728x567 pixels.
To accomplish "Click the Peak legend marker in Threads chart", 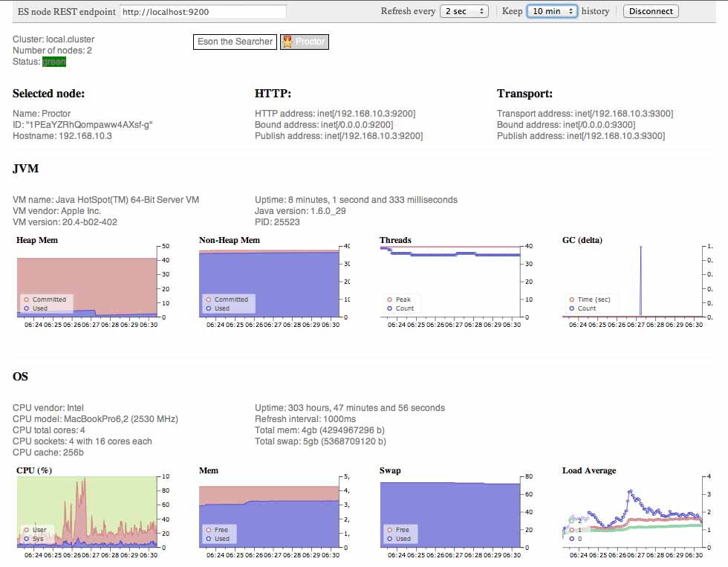I will tap(390, 299).
